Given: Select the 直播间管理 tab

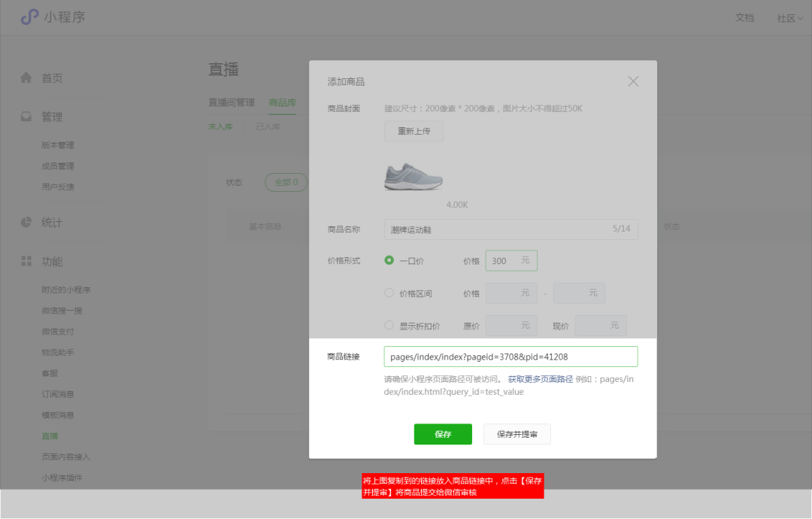Looking at the screenshot, I should [232, 102].
